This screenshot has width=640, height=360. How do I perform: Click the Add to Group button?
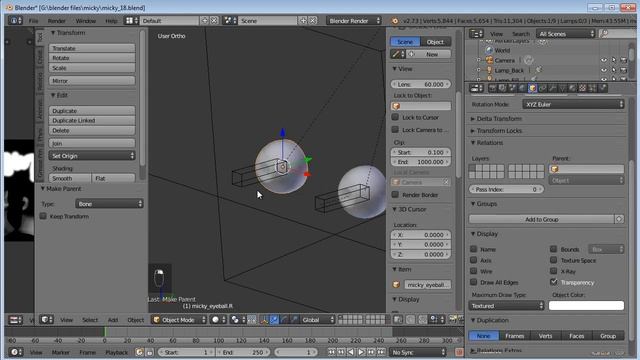541,219
